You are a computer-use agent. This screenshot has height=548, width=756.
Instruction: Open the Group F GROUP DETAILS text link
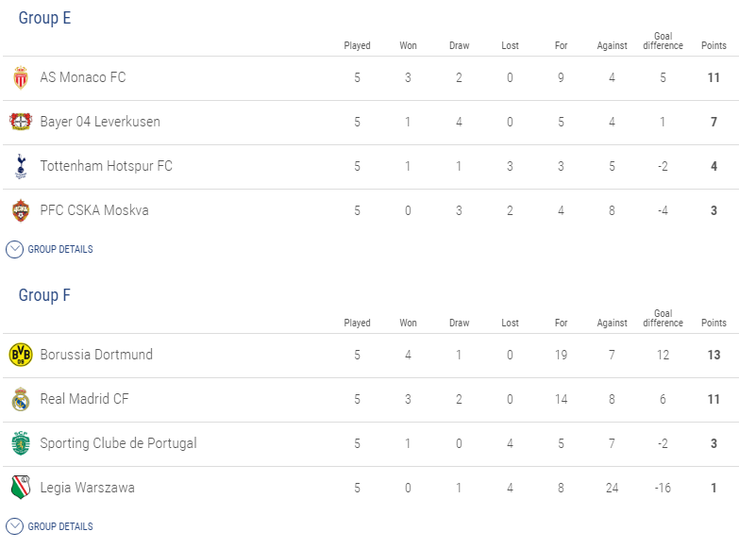[x=60, y=526]
